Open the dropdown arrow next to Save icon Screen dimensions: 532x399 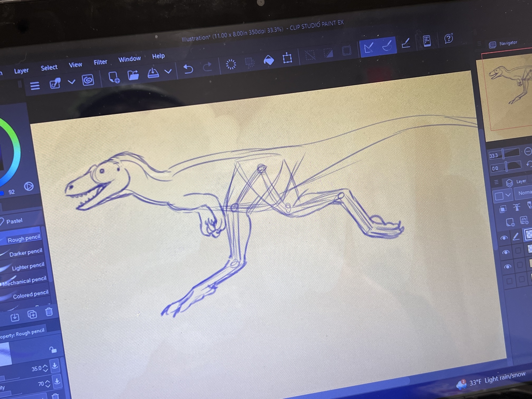(x=168, y=71)
